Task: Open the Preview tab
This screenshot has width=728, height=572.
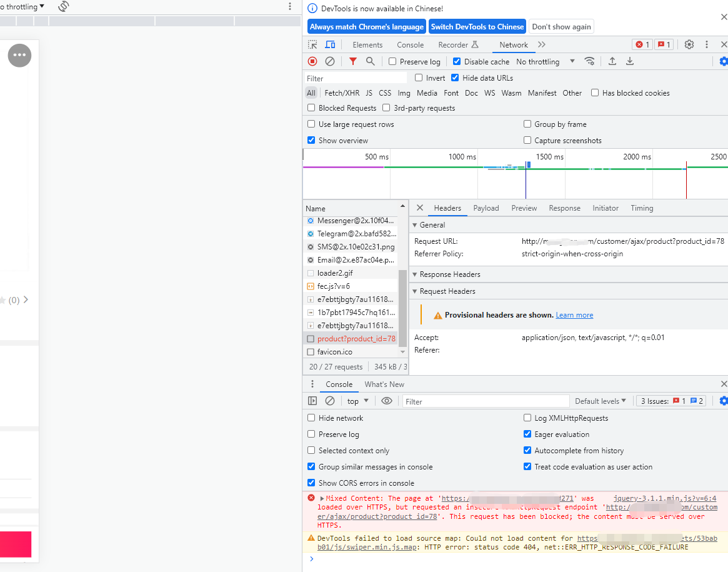Action: [x=524, y=208]
